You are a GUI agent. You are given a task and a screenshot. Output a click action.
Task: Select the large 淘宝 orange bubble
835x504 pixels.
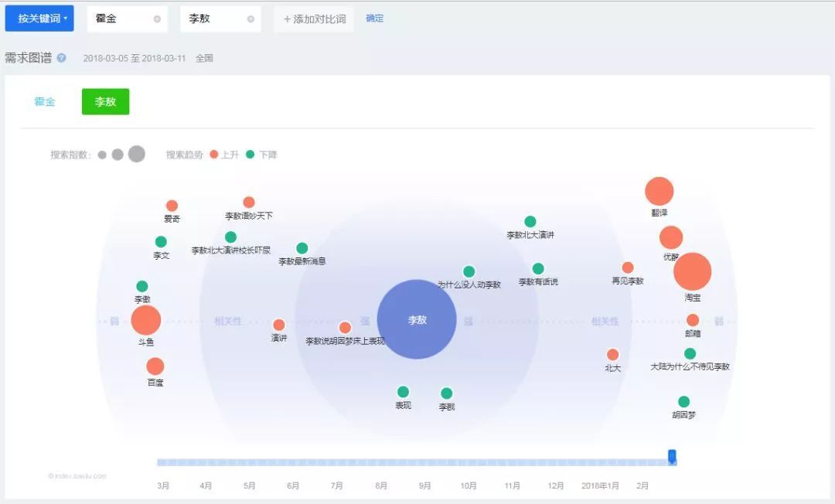click(x=692, y=271)
